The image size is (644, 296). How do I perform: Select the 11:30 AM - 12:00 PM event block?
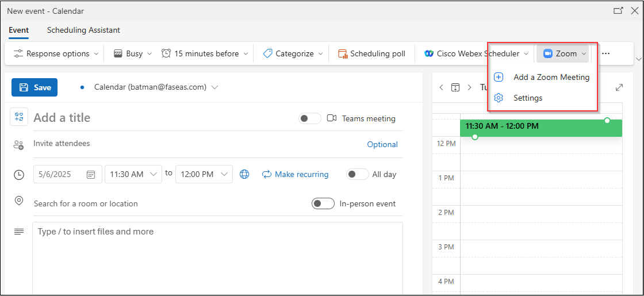(x=541, y=128)
